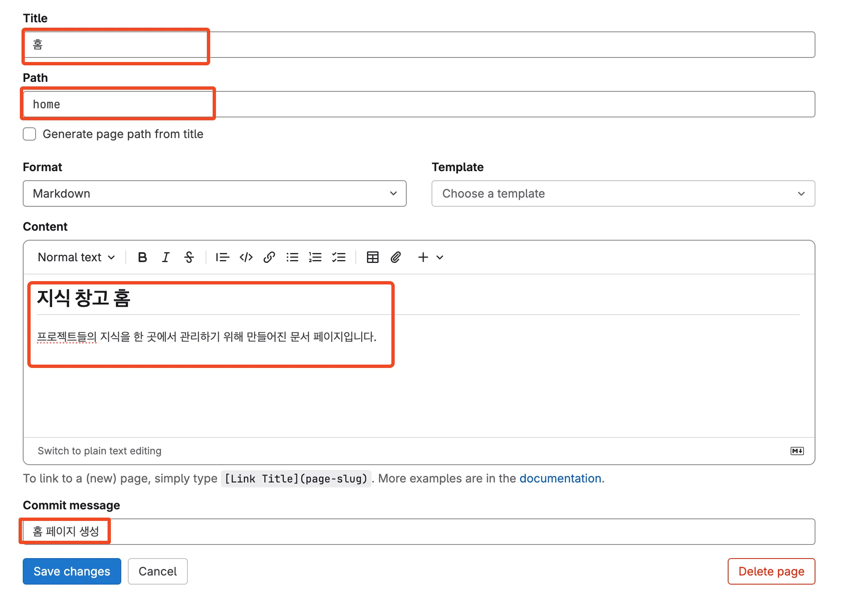Viewport: 844px width, 616px height.
Task: Attach a file with paperclip icon
Action: (396, 257)
